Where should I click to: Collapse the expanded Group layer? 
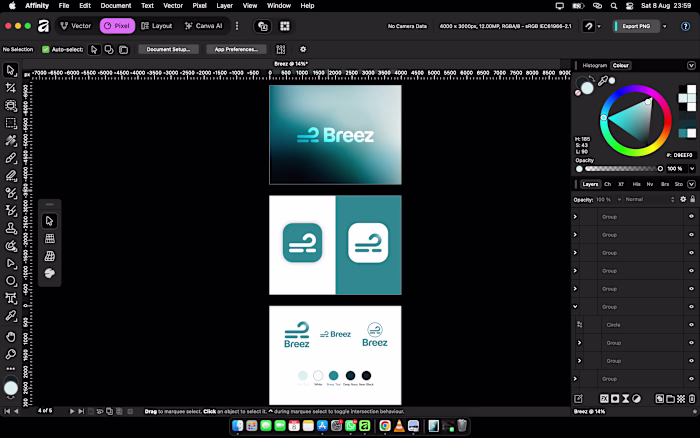[575, 307]
